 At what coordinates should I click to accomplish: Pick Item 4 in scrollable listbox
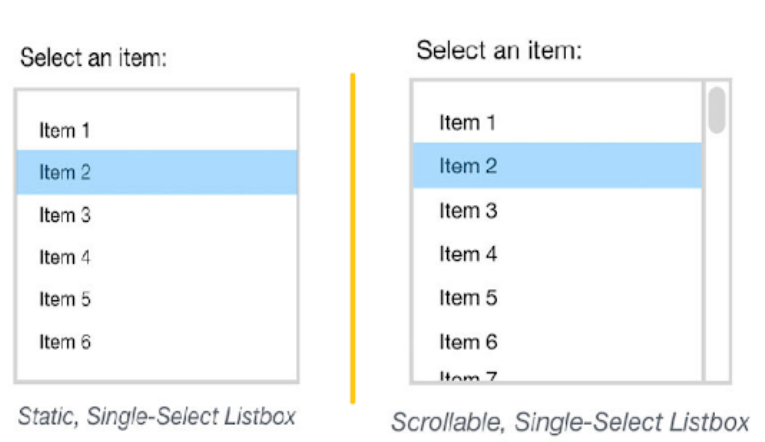(x=557, y=254)
